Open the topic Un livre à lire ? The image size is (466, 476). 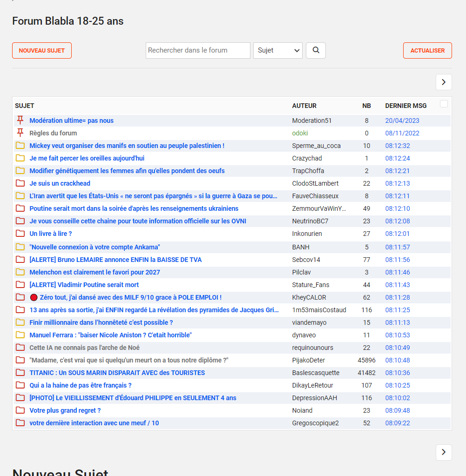[51, 234]
